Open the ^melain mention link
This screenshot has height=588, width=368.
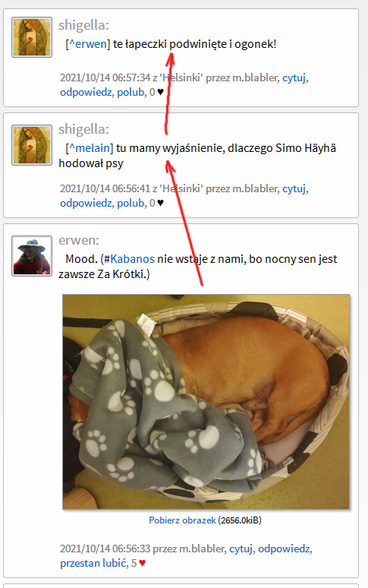[90, 148]
